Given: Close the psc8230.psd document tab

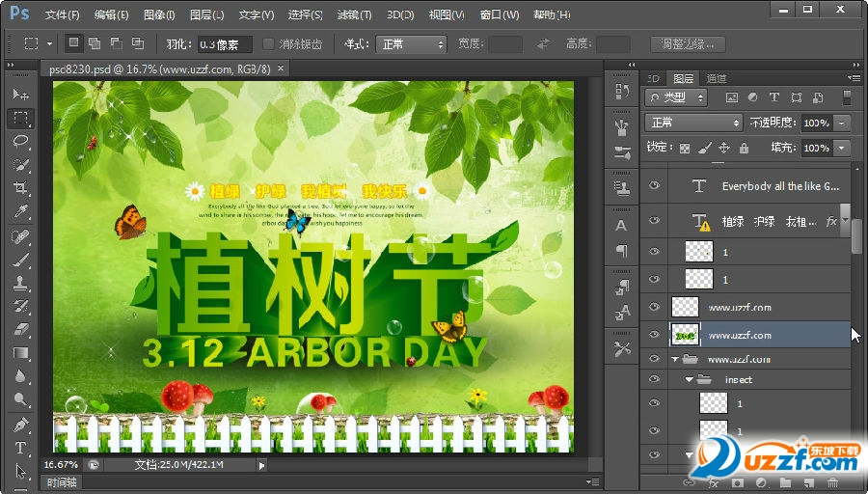Looking at the screenshot, I should click(280, 69).
